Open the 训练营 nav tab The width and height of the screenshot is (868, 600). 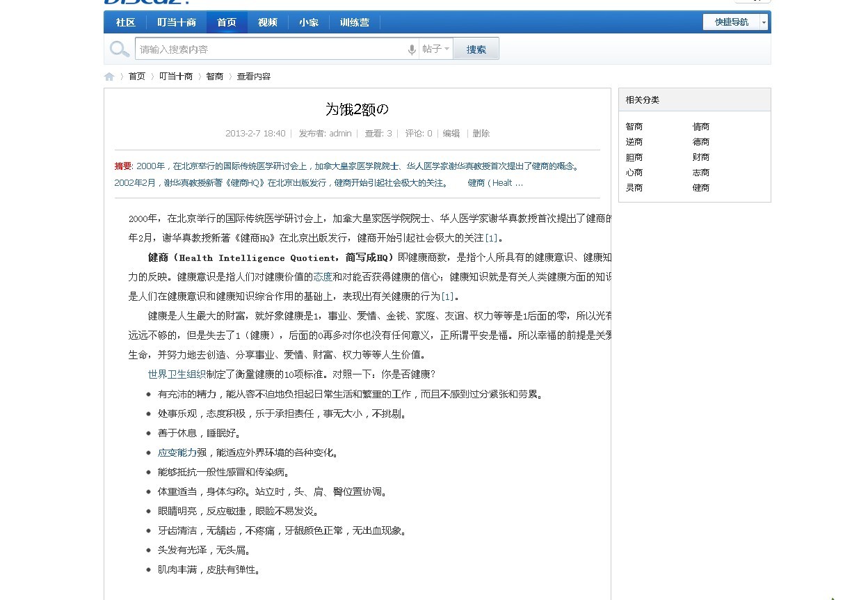(x=355, y=22)
